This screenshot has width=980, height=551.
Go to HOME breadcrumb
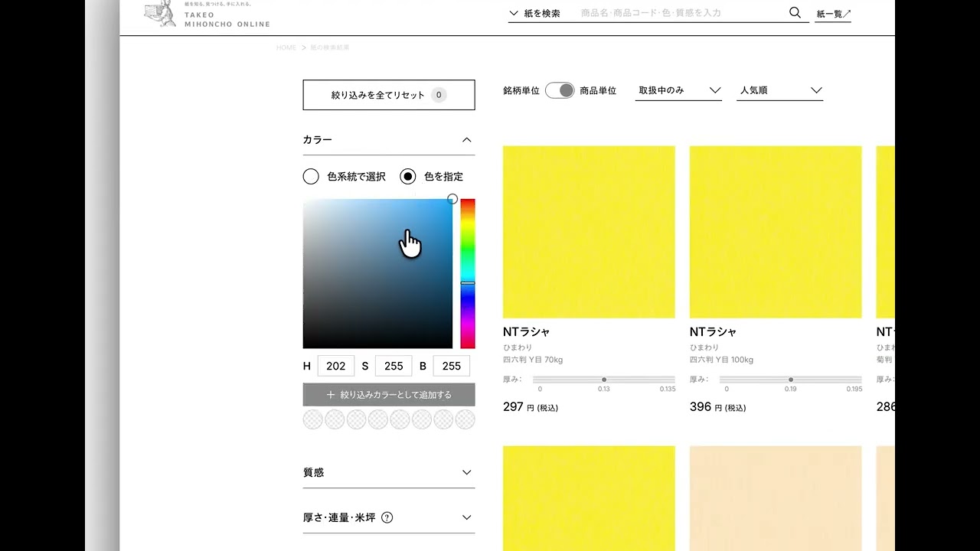click(286, 47)
